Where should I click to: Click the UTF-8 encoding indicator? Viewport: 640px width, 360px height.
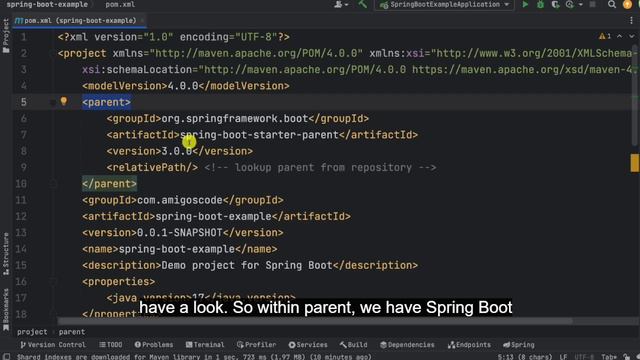tap(584, 357)
